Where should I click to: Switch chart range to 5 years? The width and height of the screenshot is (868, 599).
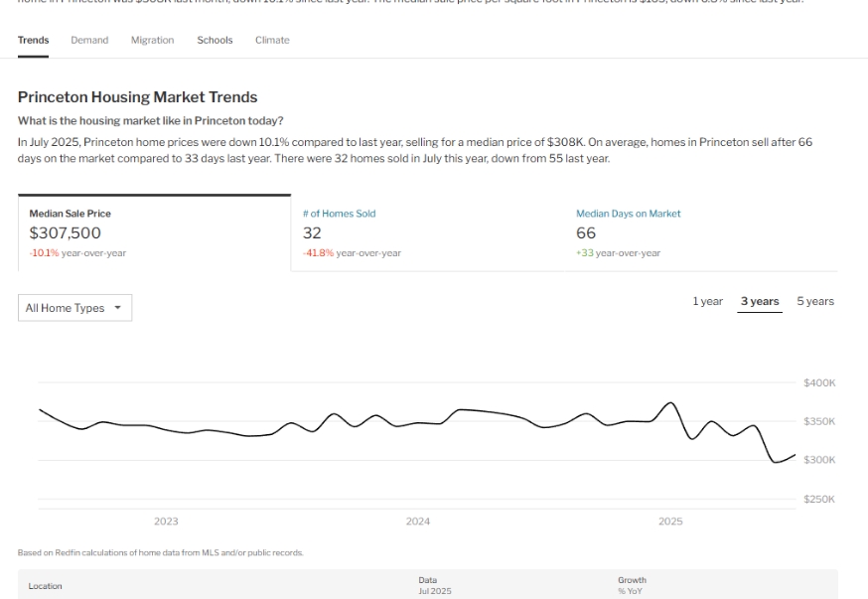(814, 301)
